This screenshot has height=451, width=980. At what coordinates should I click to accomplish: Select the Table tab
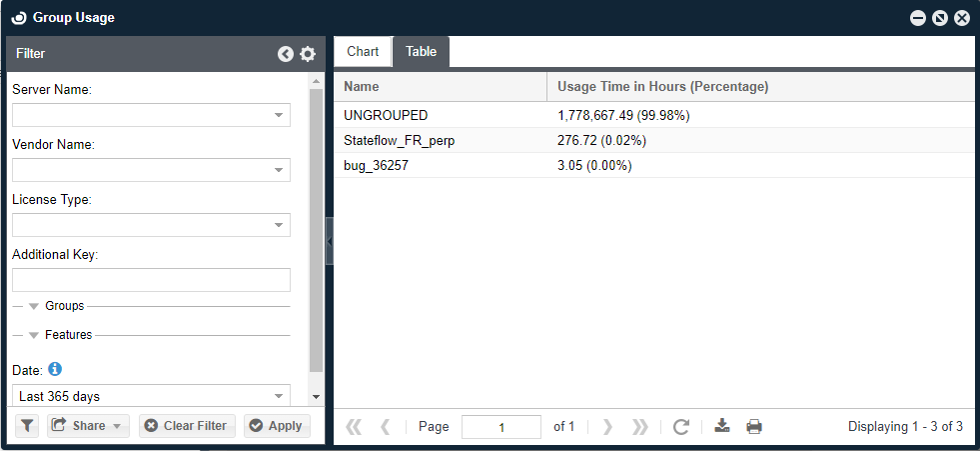[421, 52]
